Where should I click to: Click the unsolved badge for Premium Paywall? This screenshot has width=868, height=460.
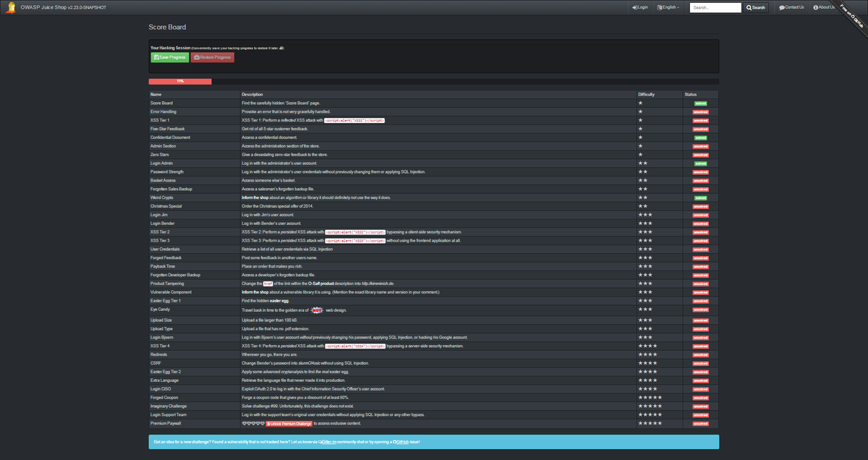(x=700, y=423)
